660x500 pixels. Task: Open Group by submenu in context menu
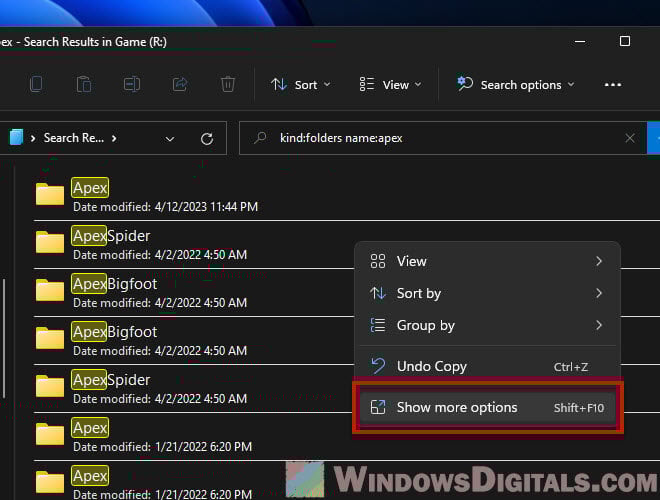point(487,325)
